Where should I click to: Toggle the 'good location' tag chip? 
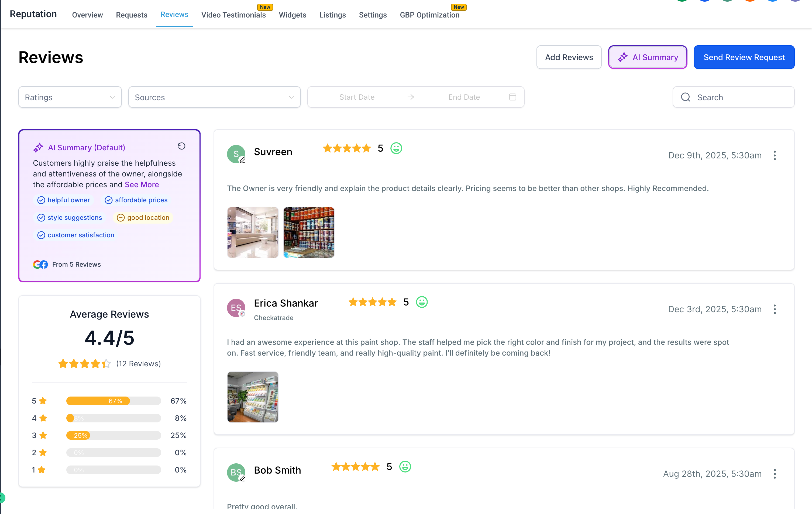click(143, 218)
